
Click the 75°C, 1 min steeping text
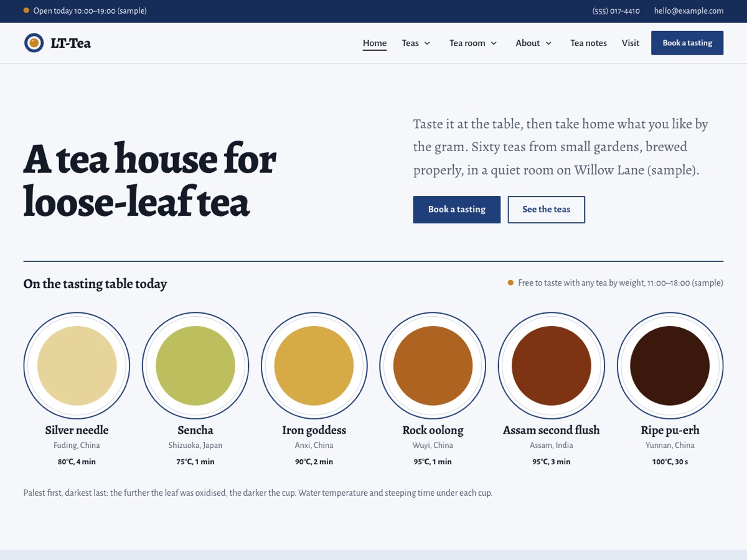(195, 462)
